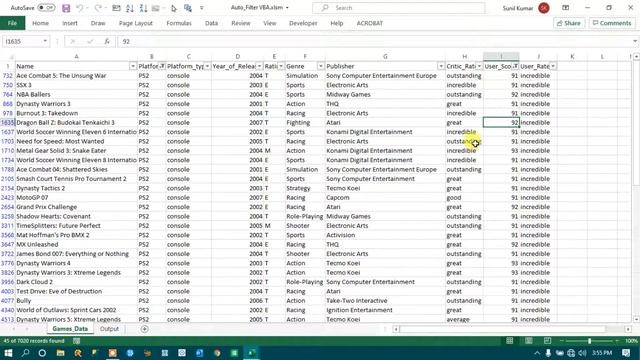The width and height of the screenshot is (640, 360).
Task: Select column A header
Action: [76, 57]
